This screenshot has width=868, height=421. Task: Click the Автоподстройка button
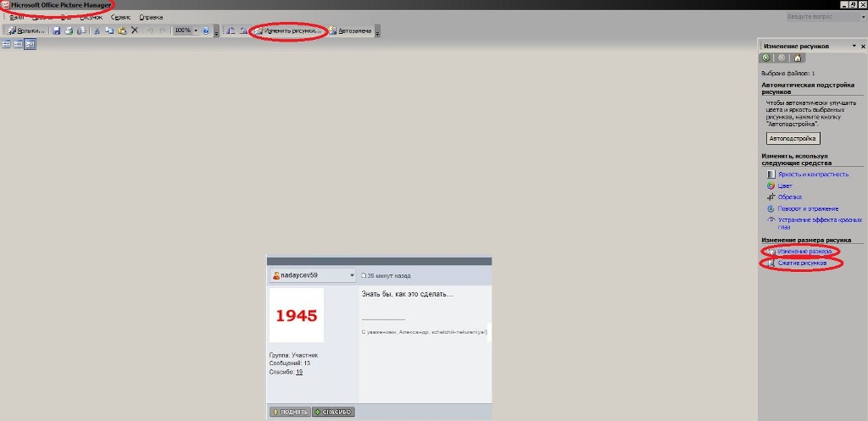pyautogui.click(x=793, y=137)
